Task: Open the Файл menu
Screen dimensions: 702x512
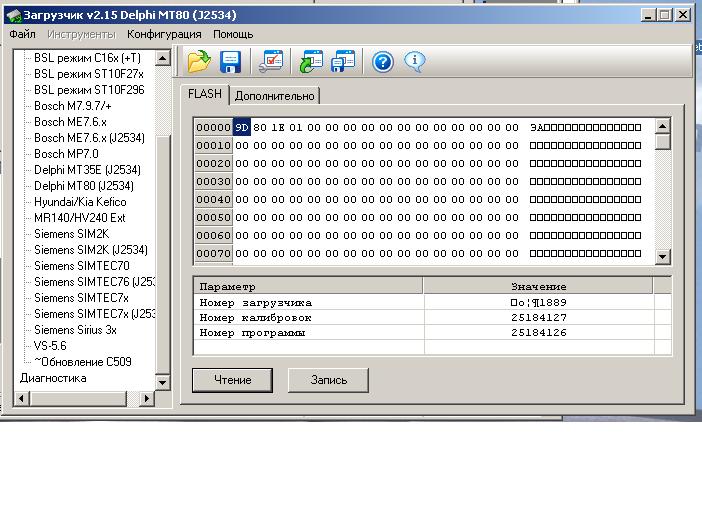Action: 22,34
